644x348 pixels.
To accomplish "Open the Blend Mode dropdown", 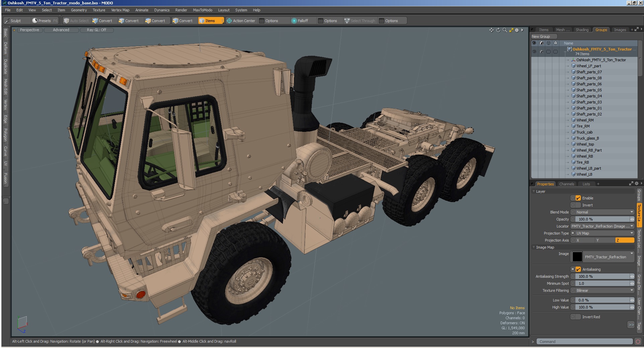I will coord(605,212).
